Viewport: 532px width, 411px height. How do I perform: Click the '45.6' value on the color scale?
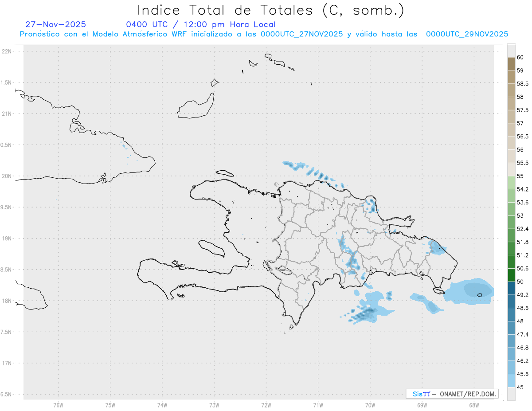[x=522, y=374]
